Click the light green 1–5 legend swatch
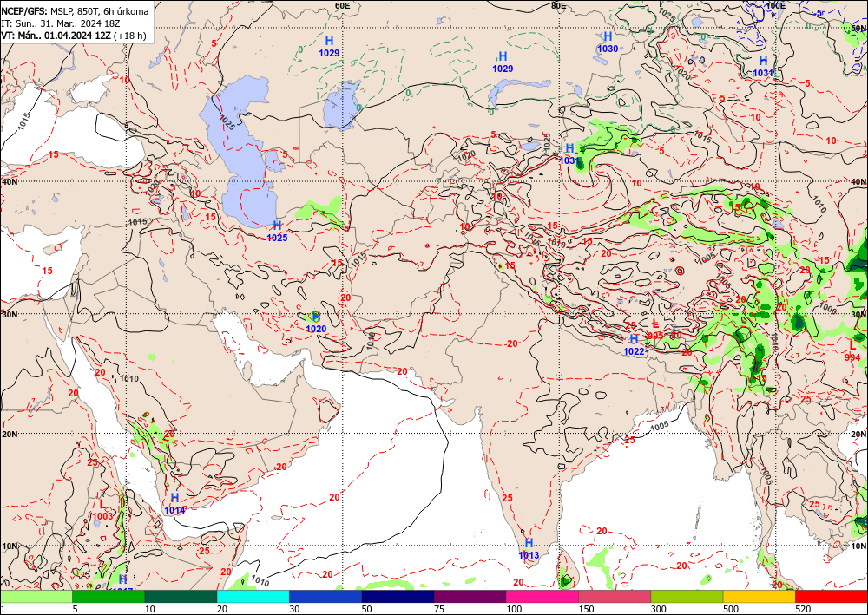Screen dimensions: 868x615 point(36,596)
